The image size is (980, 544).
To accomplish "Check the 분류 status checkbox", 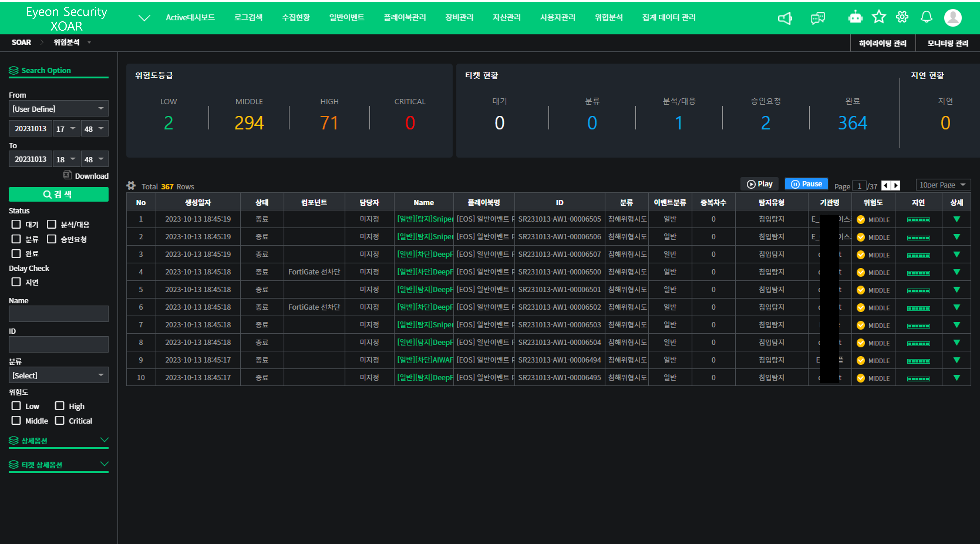I will point(16,239).
